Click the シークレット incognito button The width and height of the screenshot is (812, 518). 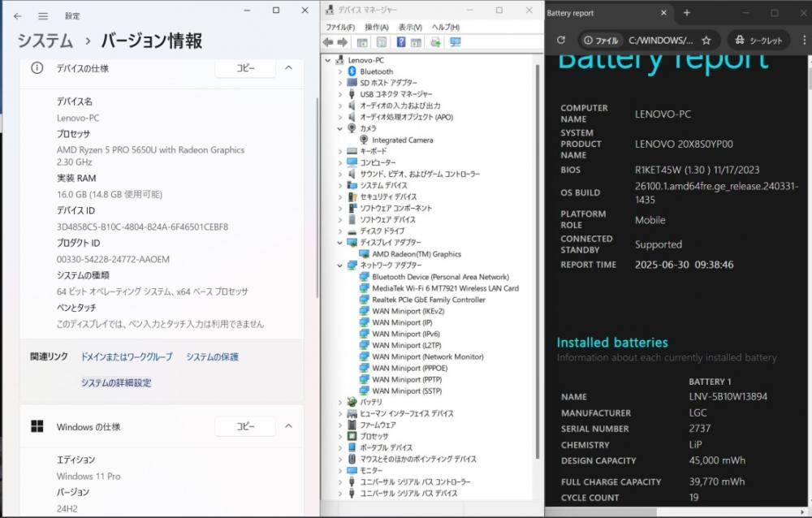(x=759, y=40)
